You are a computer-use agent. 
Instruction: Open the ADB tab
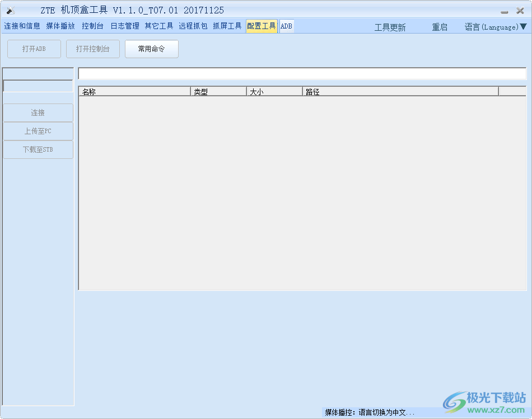[286, 26]
